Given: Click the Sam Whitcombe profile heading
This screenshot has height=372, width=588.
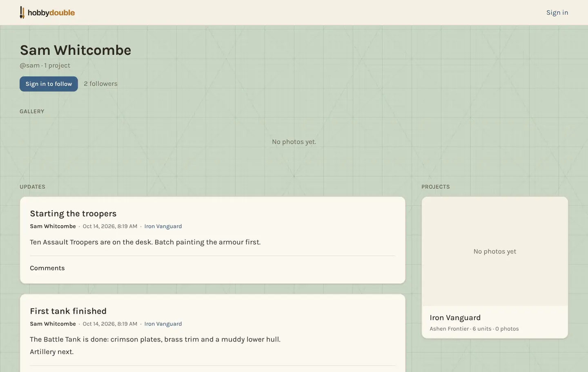Looking at the screenshot, I should coord(76,50).
